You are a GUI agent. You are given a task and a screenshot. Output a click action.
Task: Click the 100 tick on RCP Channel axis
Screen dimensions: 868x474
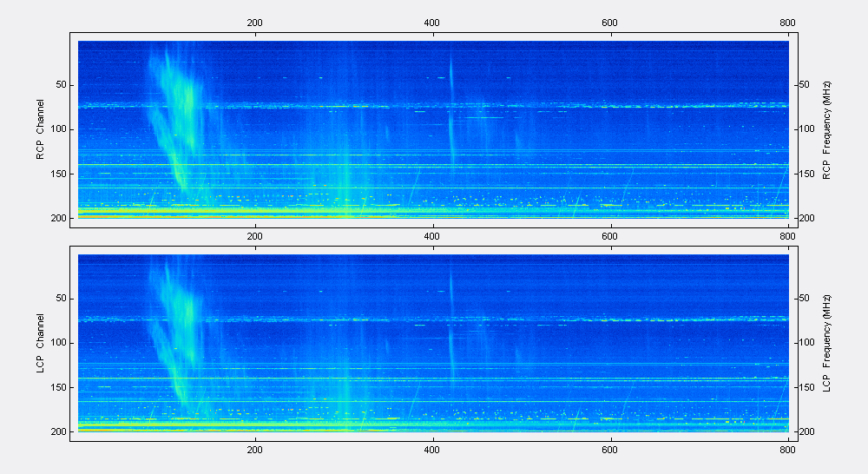coord(59,129)
